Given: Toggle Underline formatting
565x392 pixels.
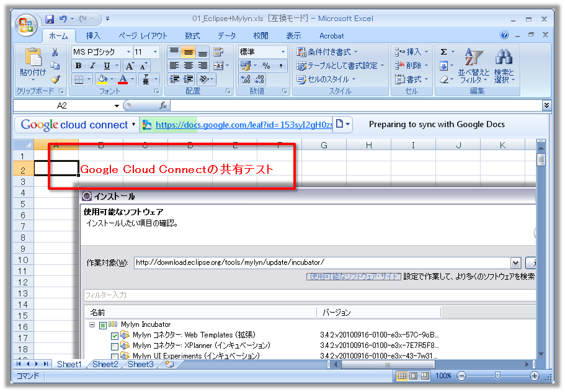Looking at the screenshot, I should tap(107, 66).
